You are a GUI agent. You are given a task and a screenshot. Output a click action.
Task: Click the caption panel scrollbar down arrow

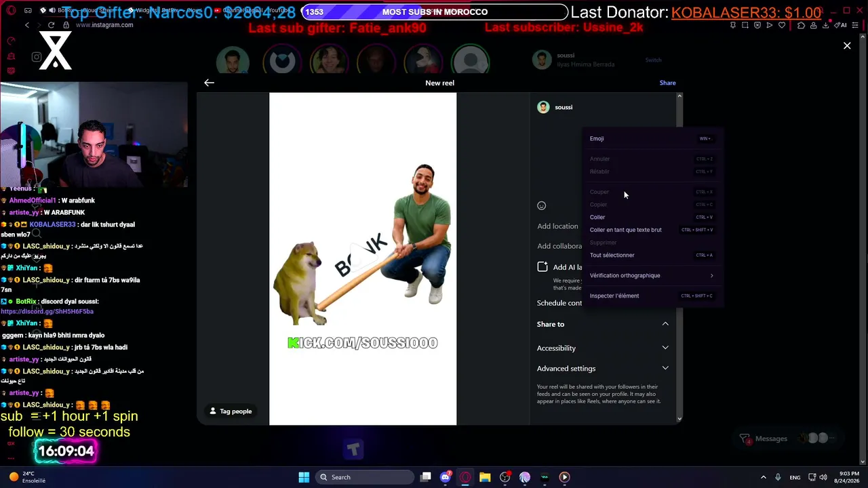(x=679, y=419)
